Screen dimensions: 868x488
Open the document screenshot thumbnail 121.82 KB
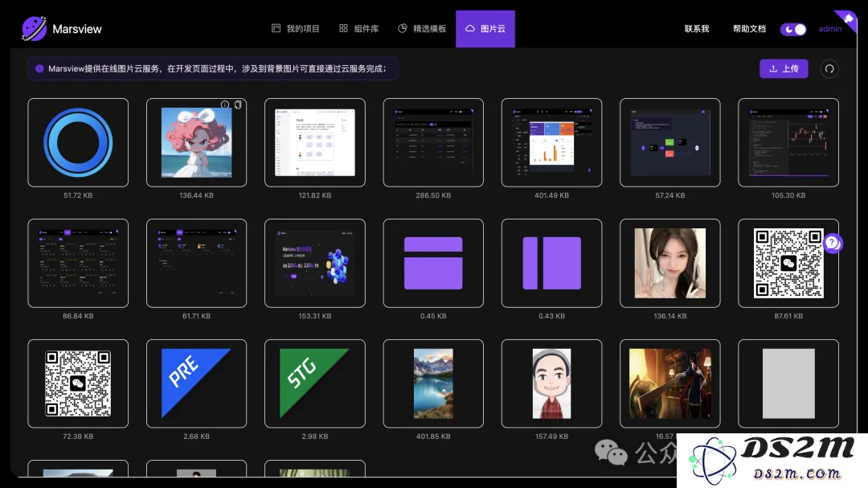pos(315,142)
